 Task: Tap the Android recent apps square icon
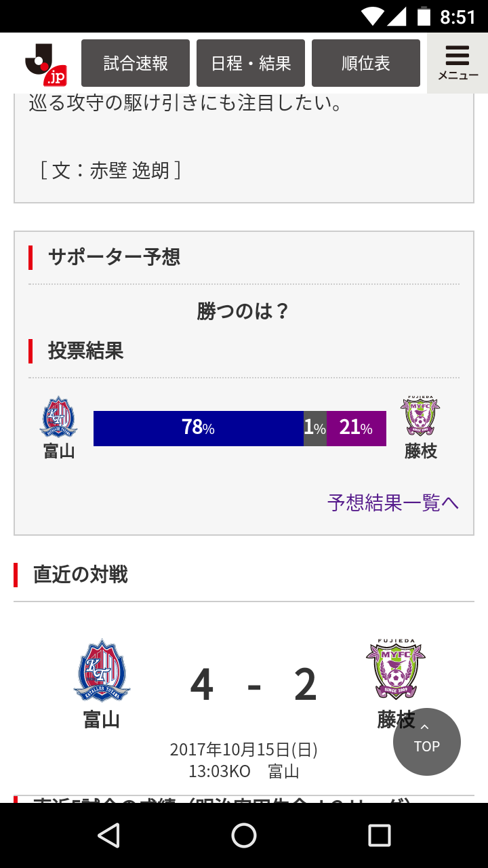[x=380, y=835]
